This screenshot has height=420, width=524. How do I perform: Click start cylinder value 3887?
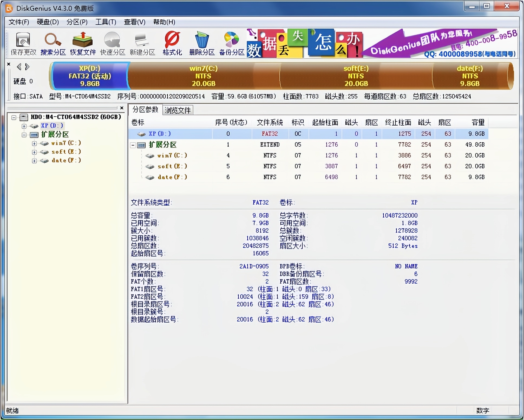(332, 166)
